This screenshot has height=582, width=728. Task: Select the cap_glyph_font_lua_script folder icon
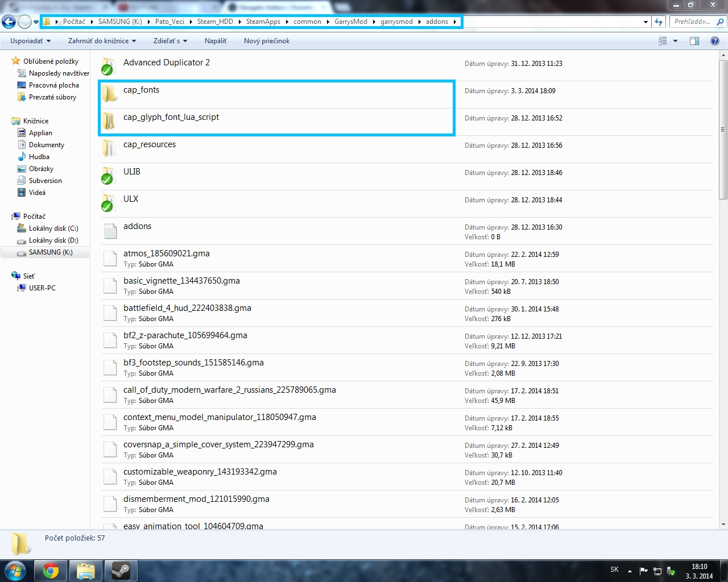(x=109, y=121)
